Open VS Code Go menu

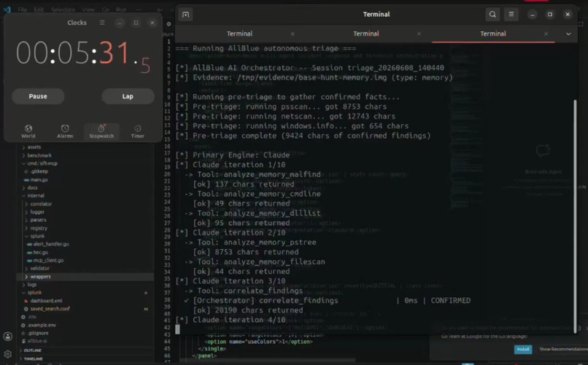tap(105, 9)
